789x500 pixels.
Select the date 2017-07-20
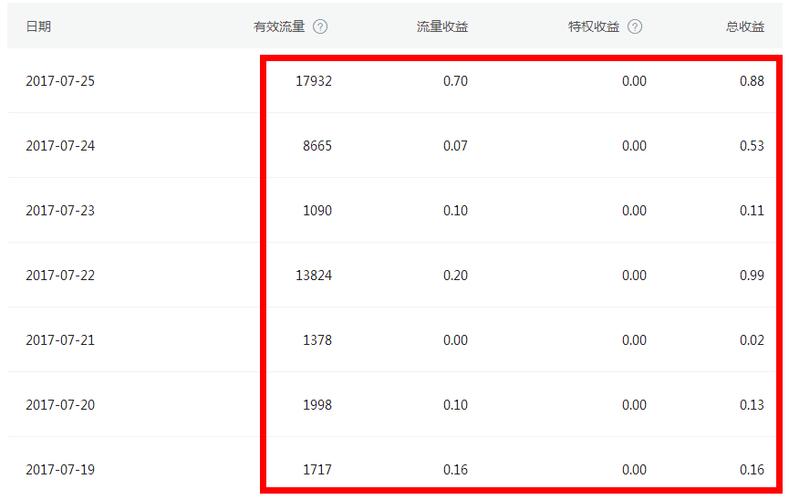click(x=60, y=405)
